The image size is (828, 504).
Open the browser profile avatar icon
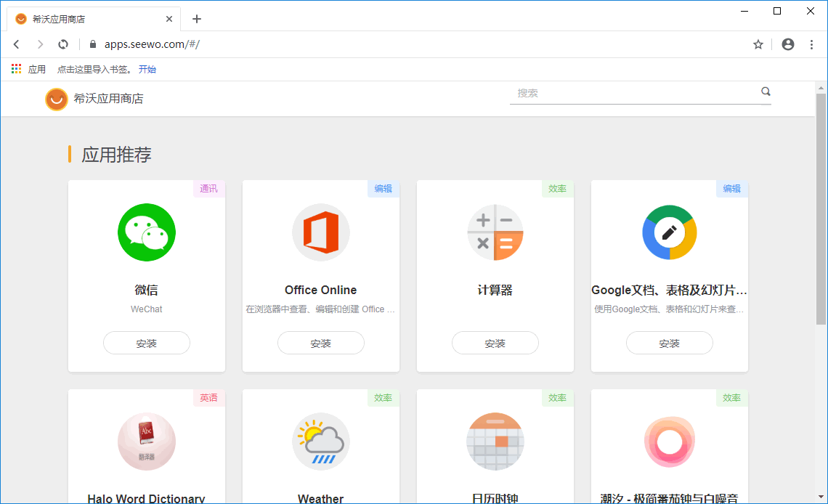[x=788, y=44]
